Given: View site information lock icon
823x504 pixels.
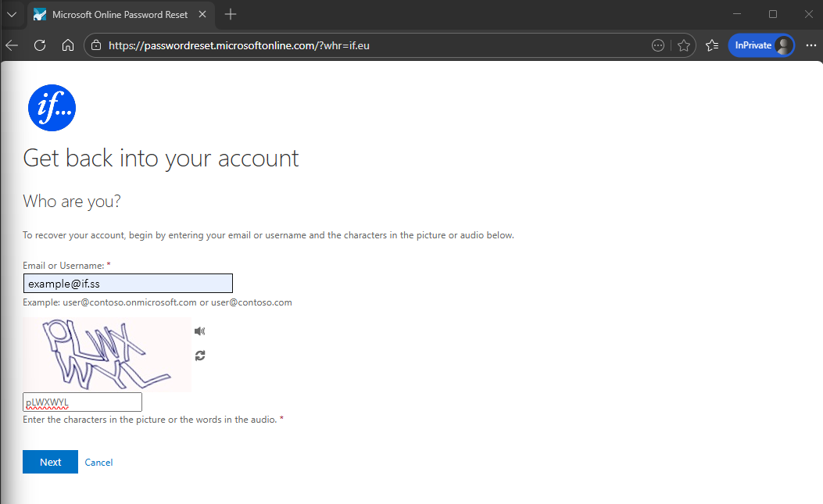Looking at the screenshot, I should [x=96, y=45].
